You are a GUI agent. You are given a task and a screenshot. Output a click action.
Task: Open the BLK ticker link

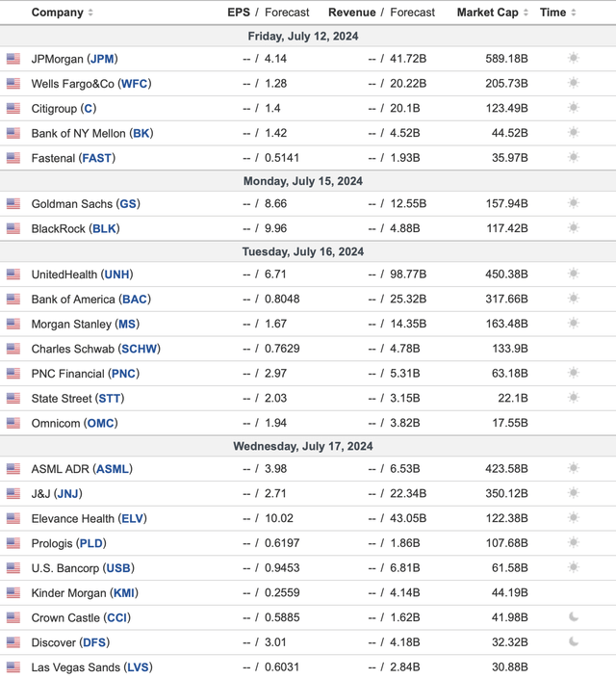(x=104, y=228)
